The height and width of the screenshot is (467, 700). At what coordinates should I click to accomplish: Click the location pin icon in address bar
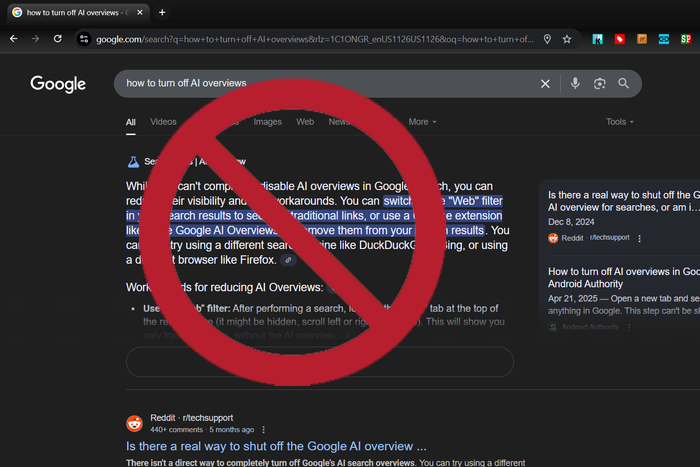point(547,39)
